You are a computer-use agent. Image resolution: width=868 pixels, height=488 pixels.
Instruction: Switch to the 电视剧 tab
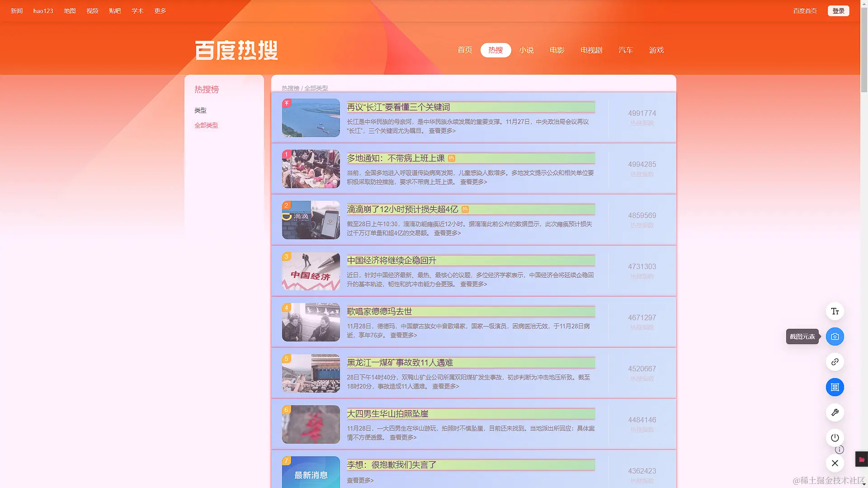590,50
